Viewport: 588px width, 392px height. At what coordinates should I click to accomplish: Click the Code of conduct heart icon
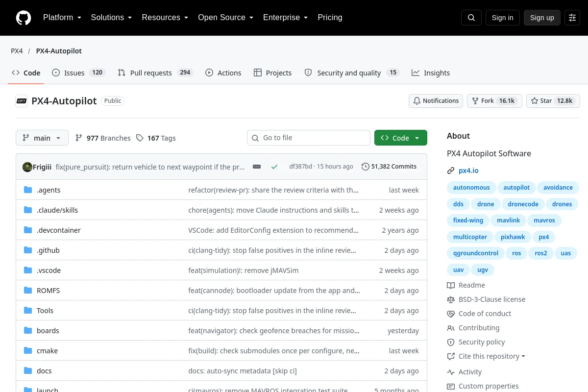click(451, 314)
